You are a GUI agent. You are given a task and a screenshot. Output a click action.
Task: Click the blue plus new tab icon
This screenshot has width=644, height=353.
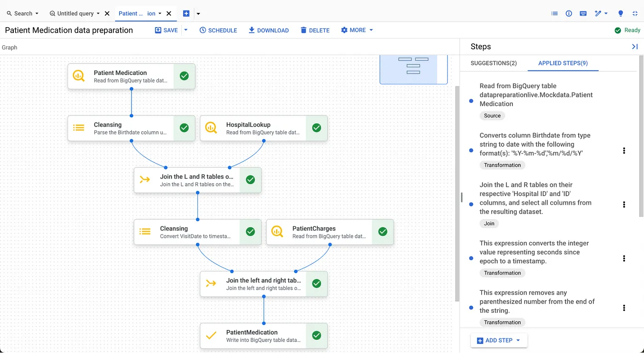[186, 13]
